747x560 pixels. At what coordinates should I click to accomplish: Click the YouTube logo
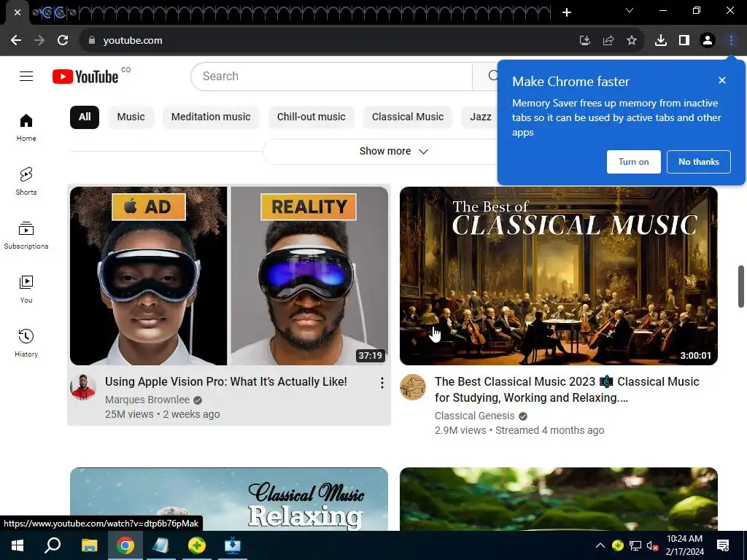pos(85,76)
